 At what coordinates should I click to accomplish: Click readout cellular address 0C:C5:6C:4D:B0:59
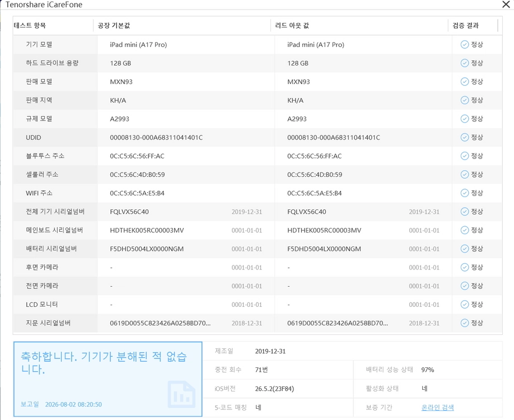coord(315,174)
